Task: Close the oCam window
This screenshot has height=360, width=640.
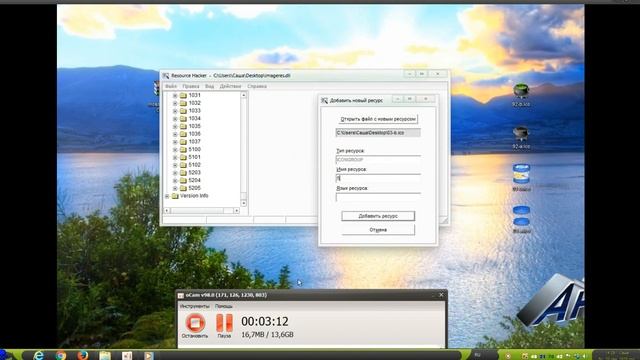Action: pos(441,295)
